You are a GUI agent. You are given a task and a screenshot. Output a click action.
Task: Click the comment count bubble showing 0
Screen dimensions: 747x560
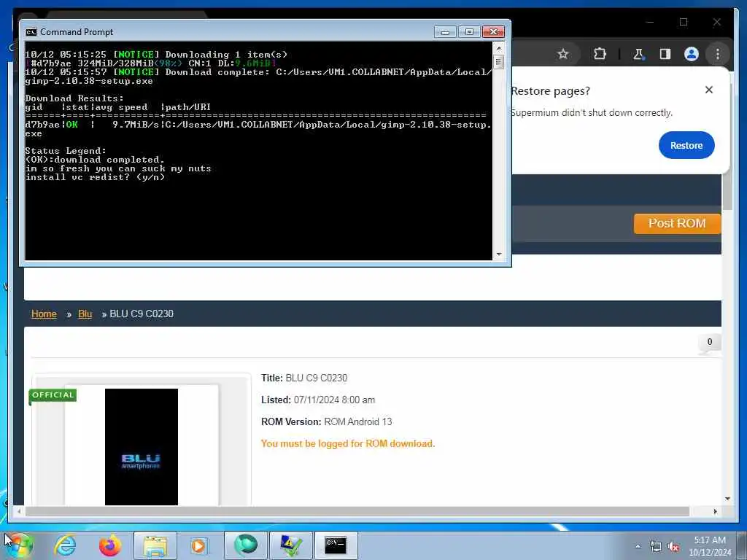709,342
